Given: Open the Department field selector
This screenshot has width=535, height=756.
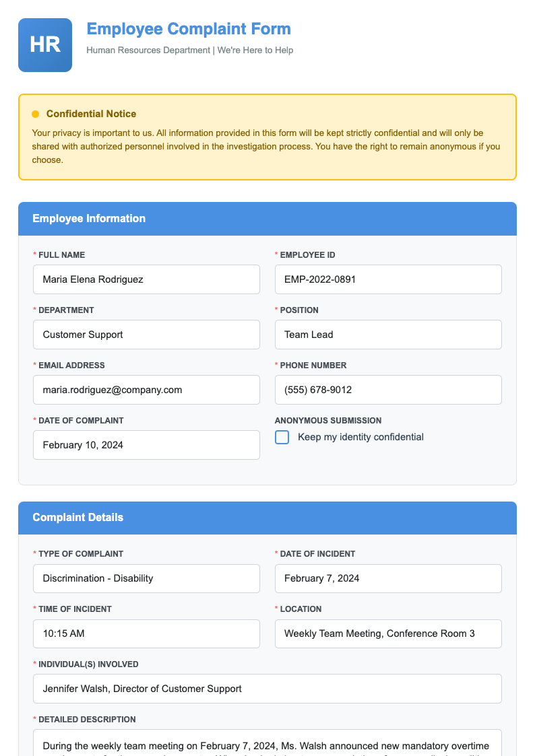Looking at the screenshot, I should [x=146, y=335].
